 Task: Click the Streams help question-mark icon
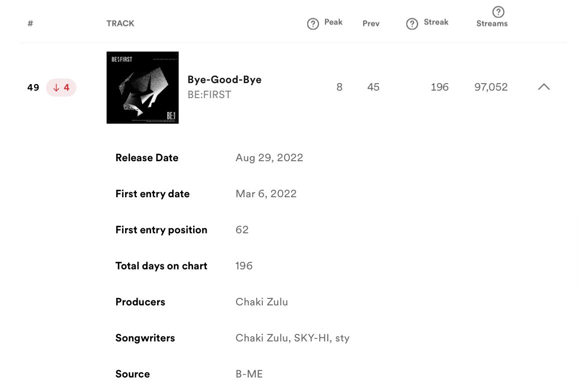click(x=498, y=12)
